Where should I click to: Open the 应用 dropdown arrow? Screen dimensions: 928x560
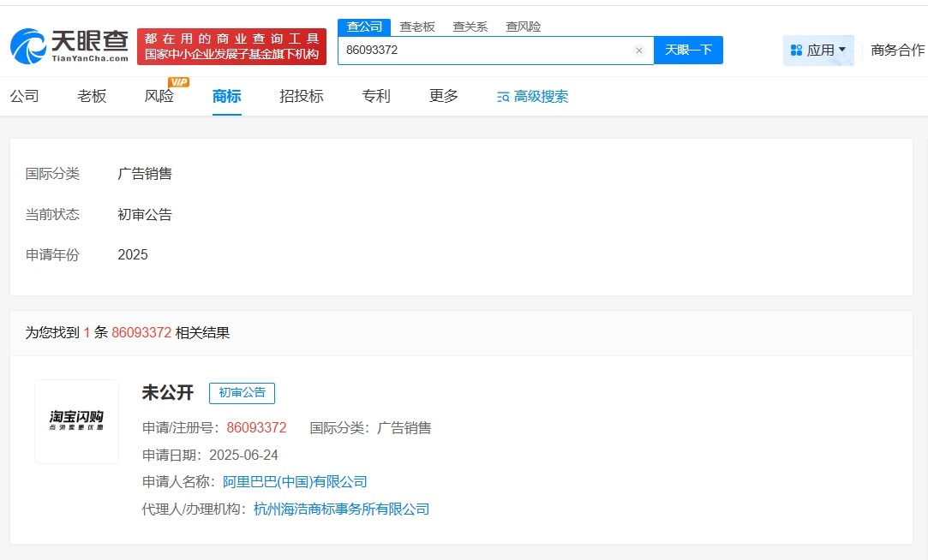843,51
